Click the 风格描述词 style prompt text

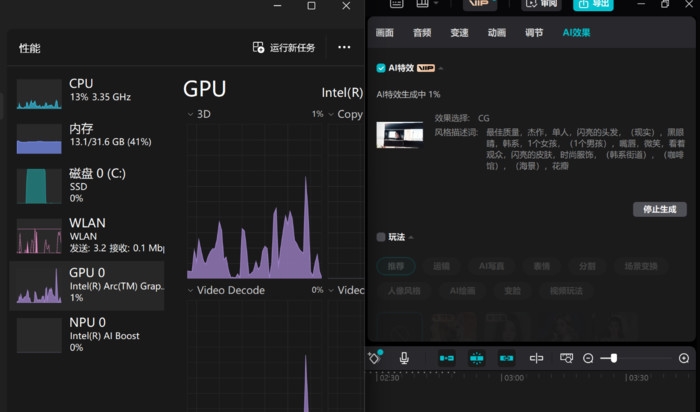point(585,149)
